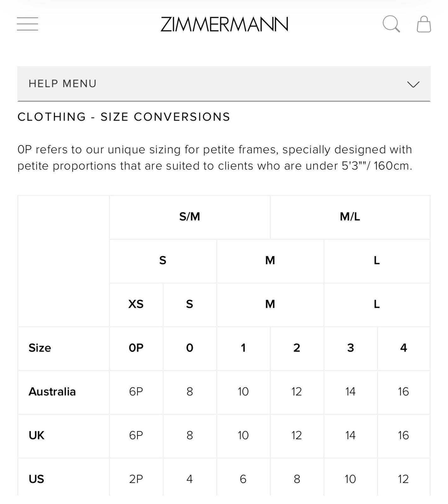Click the UK row label
Screen dimensions: 448x504
(37, 435)
